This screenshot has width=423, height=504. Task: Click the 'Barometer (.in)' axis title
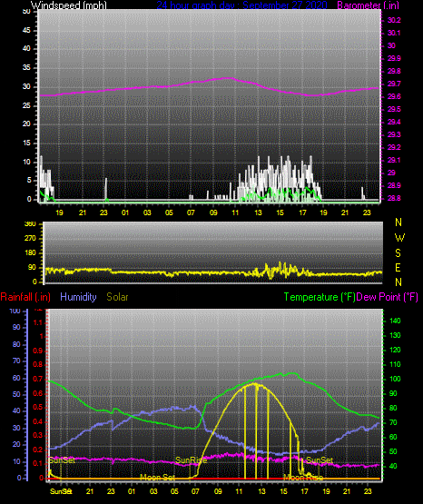pos(368,5)
